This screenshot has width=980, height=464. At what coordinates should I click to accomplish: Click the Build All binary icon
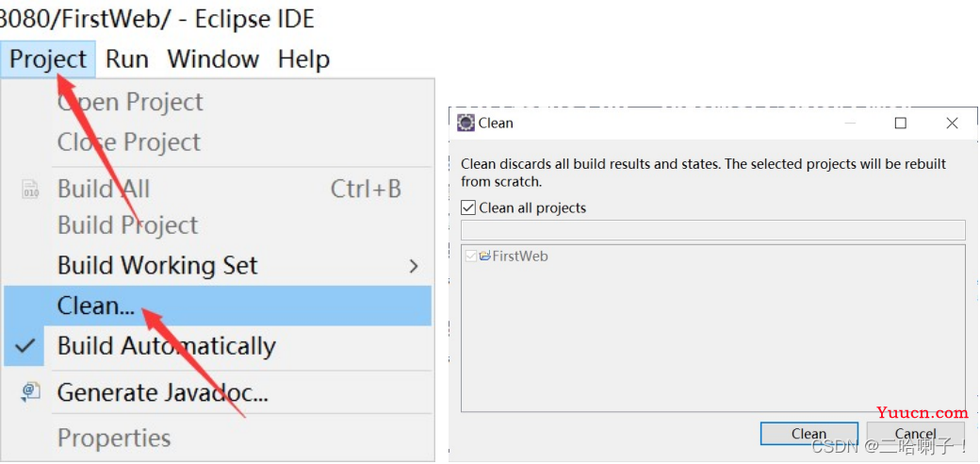[x=30, y=190]
